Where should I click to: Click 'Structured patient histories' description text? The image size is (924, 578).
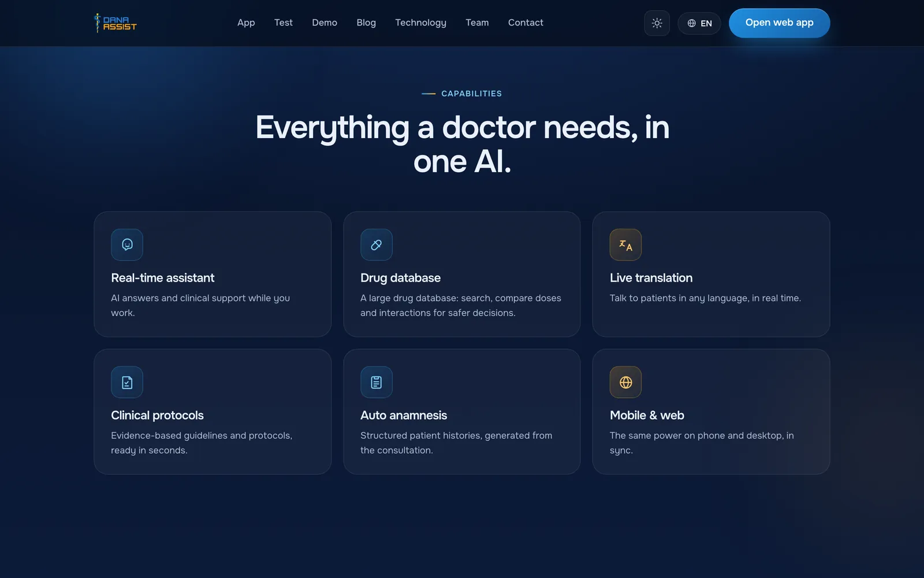[456, 443]
